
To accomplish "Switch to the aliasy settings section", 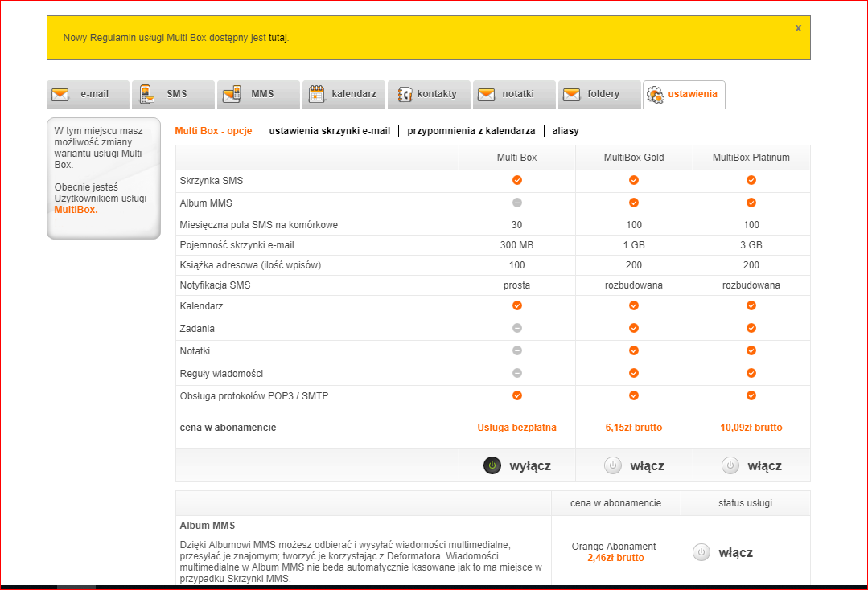I will (x=566, y=130).
